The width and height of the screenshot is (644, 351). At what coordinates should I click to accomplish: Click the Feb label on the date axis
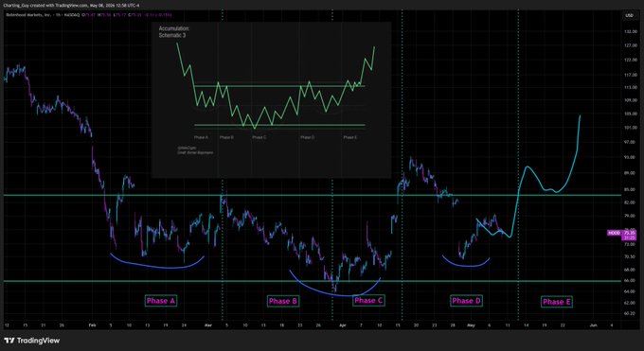pyautogui.click(x=92, y=325)
